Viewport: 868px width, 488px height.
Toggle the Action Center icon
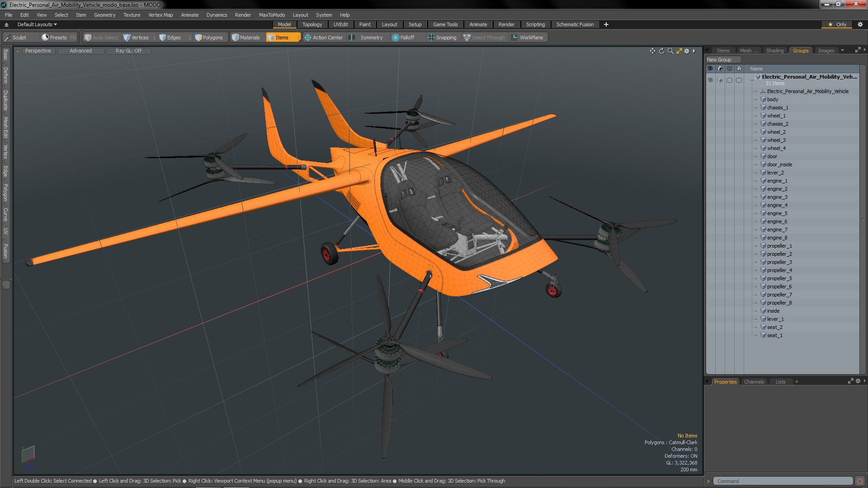[x=307, y=37]
